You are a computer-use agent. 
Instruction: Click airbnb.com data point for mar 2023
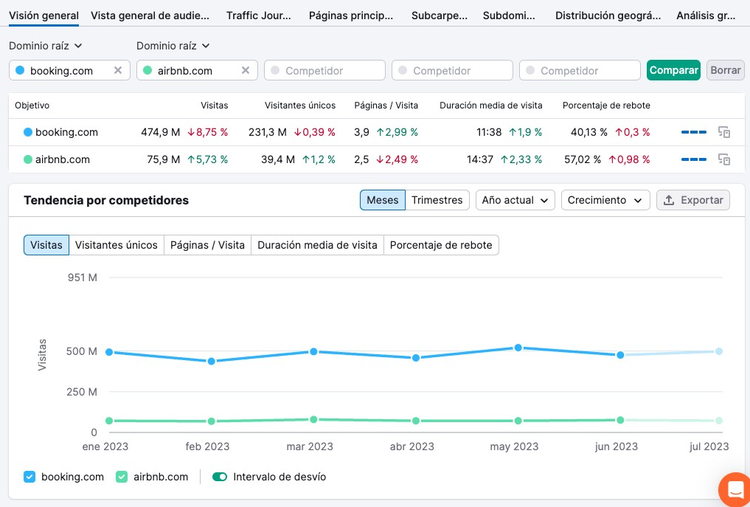point(314,419)
